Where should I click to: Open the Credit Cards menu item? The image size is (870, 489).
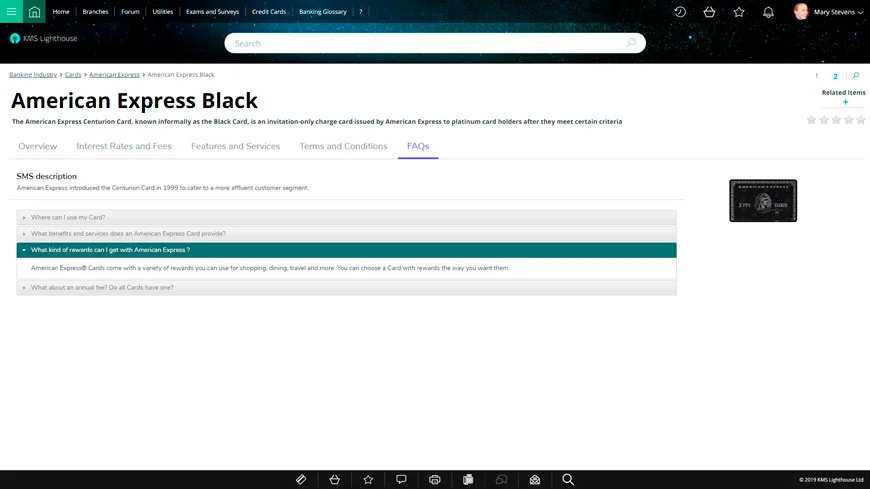coord(269,12)
